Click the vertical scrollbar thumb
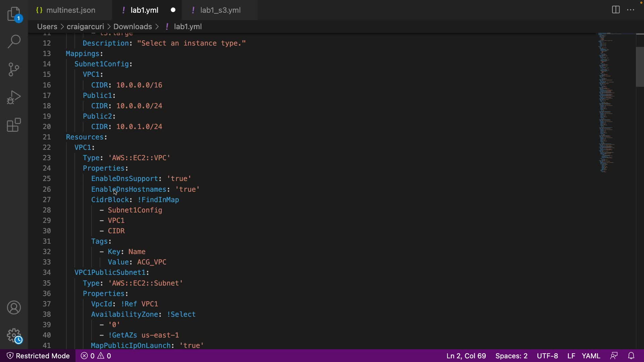The width and height of the screenshot is (644, 362). click(640, 67)
